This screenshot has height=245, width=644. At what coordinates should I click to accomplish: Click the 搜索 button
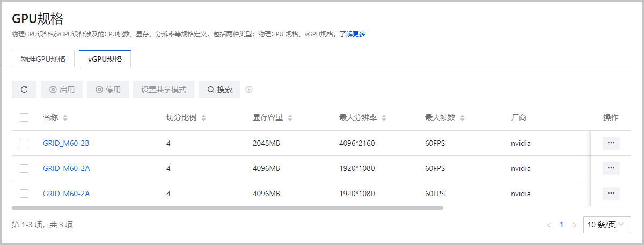pyautogui.click(x=219, y=90)
